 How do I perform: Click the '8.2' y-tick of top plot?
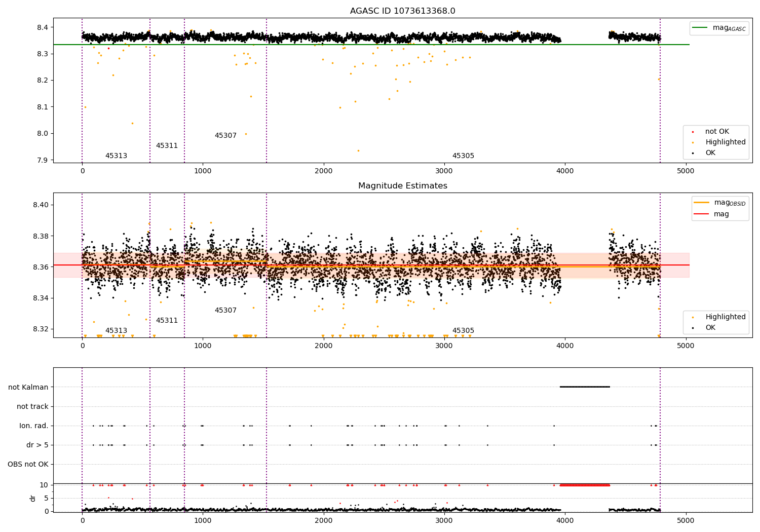click(x=42, y=81)
